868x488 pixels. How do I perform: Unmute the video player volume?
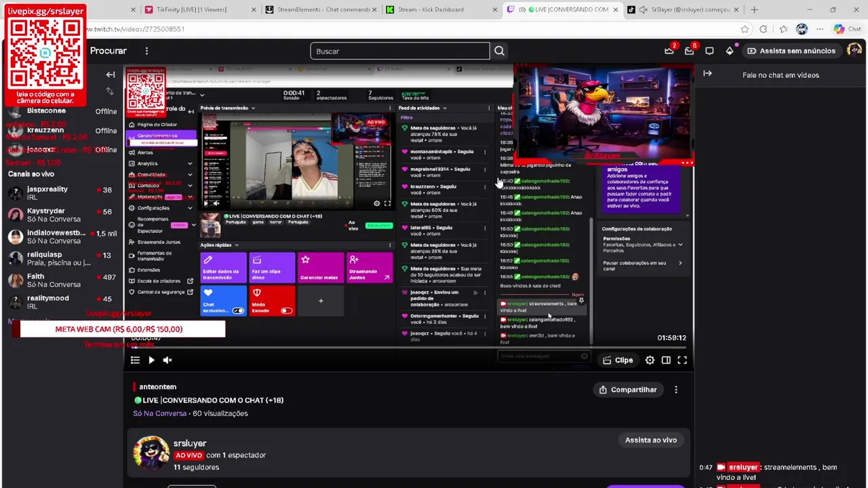coord(167,361)
